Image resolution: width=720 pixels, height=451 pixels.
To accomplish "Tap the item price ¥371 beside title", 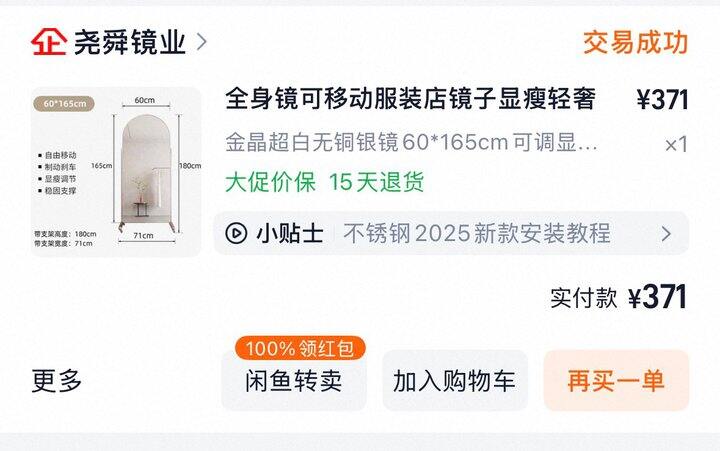I will [x=662, y=100].
